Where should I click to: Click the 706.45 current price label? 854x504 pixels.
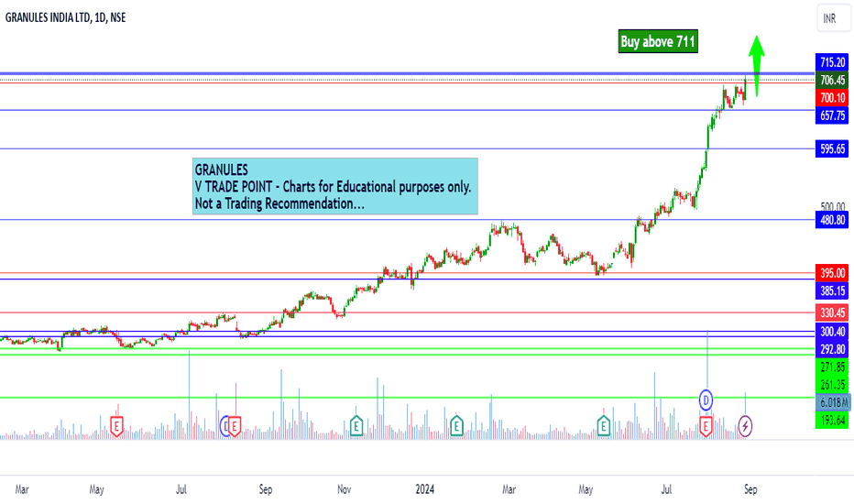[x=832, y=80]
